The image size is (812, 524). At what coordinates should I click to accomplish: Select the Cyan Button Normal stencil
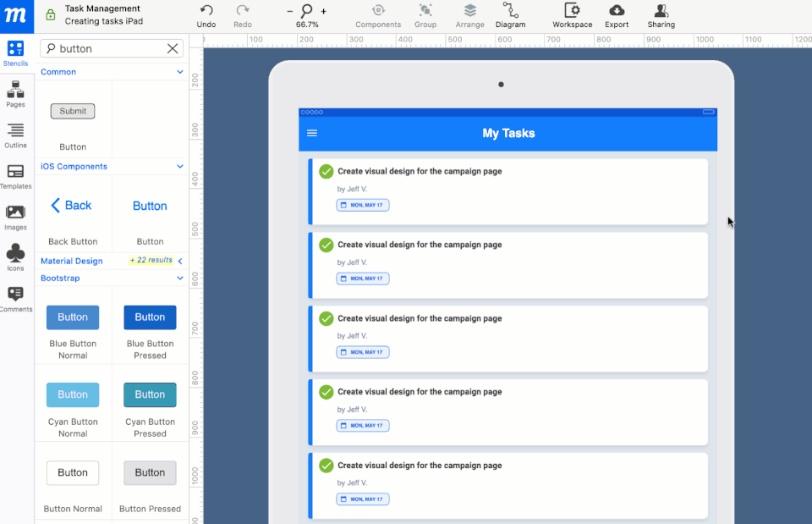click(73, 394)
